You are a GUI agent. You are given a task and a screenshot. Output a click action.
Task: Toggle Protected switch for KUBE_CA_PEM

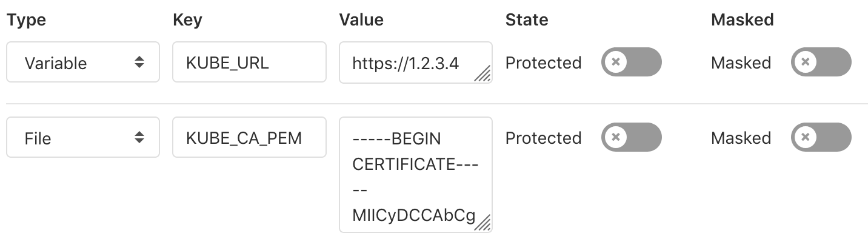(631, 138)
